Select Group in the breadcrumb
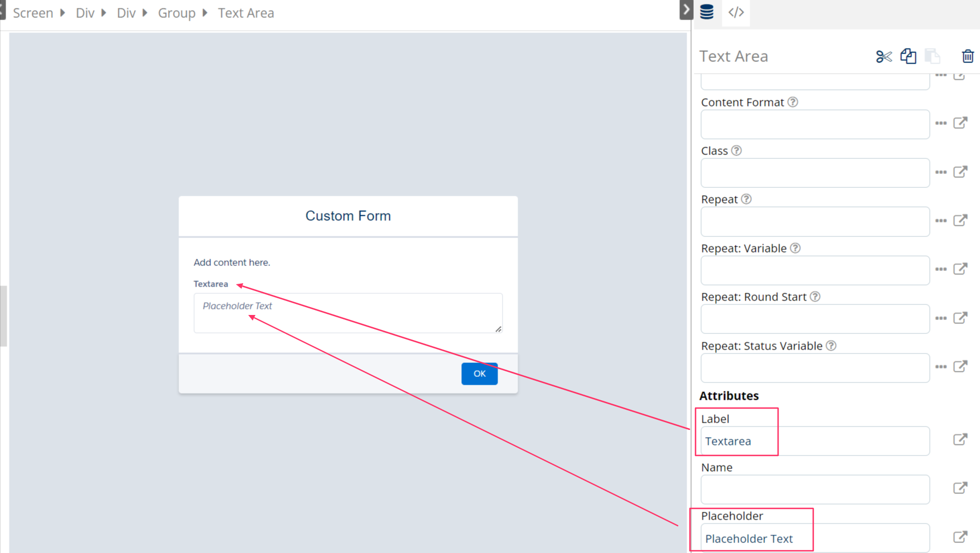The height and width of the screenshot is (553, 980). pos(176,13)
